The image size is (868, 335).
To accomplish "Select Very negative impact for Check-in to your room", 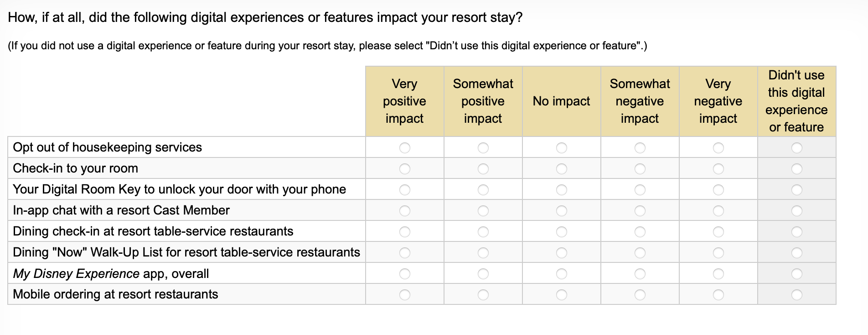I will (x=718, y=169).
